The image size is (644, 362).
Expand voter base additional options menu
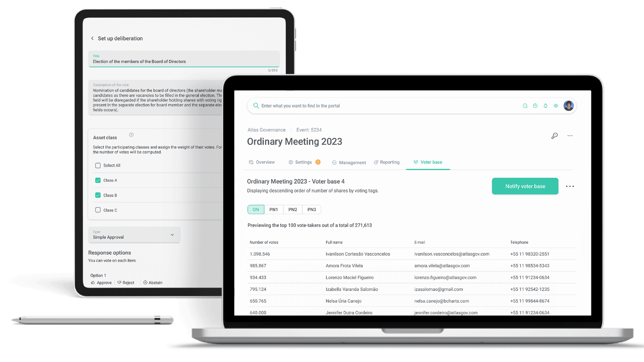click(570, 186)
